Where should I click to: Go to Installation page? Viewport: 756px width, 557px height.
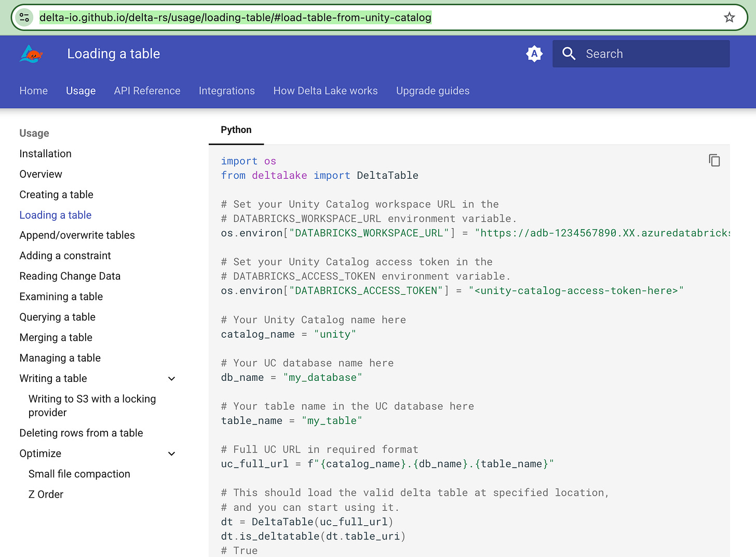(x=46, y=154)
